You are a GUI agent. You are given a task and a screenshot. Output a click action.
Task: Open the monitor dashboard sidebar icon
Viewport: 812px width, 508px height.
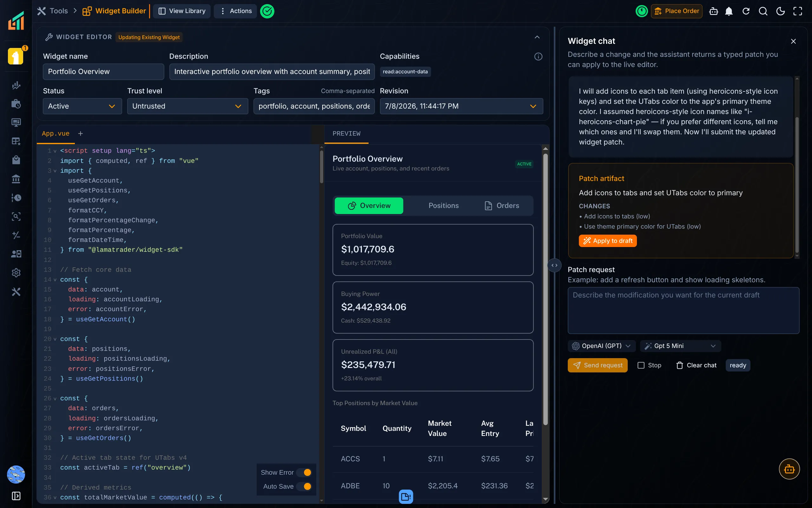coord(16,122)
